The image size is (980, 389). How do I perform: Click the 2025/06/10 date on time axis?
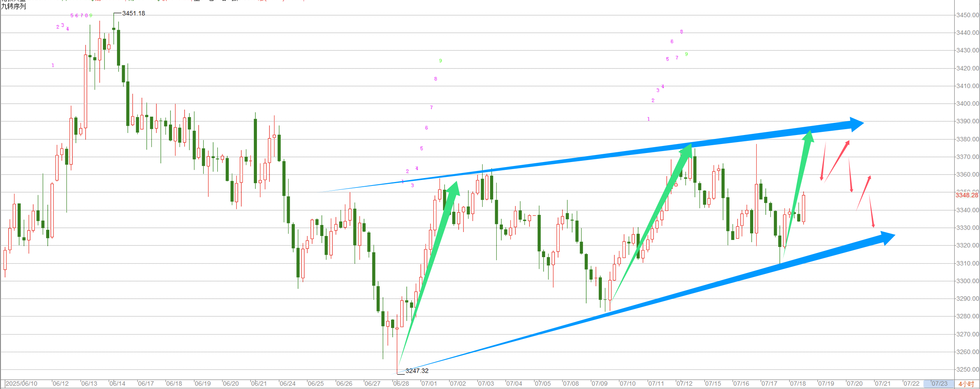coord(21,384)
